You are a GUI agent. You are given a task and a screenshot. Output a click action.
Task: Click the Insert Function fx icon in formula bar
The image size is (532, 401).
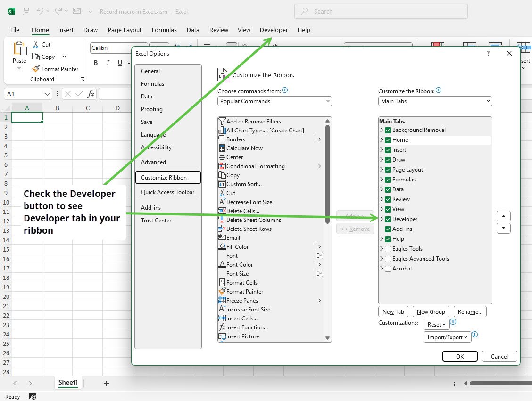tap(90, 94)
